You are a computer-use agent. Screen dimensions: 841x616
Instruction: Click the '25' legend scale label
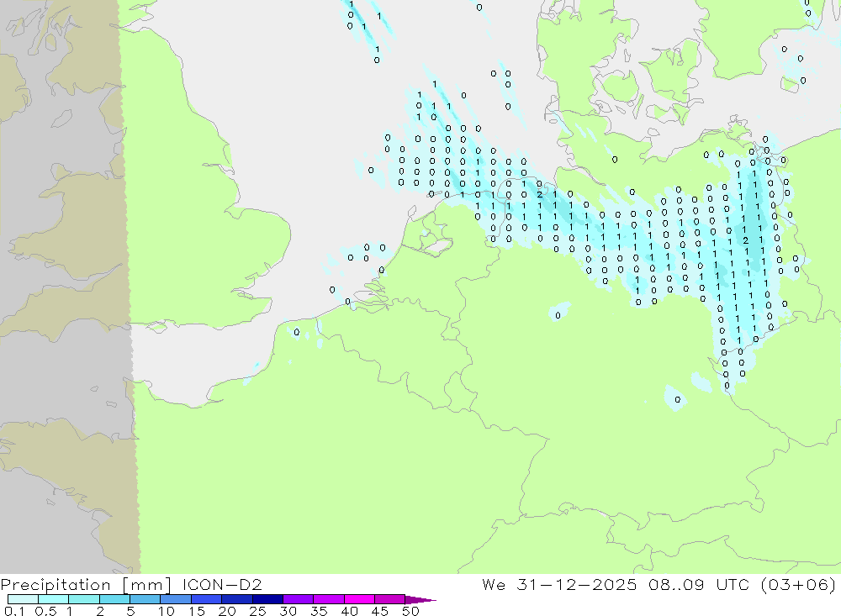257,611
